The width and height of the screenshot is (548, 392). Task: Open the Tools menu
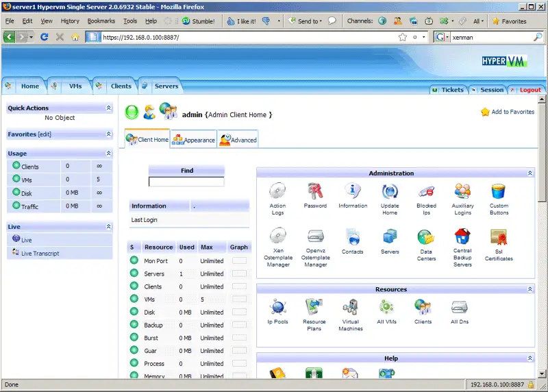(130, 21)
